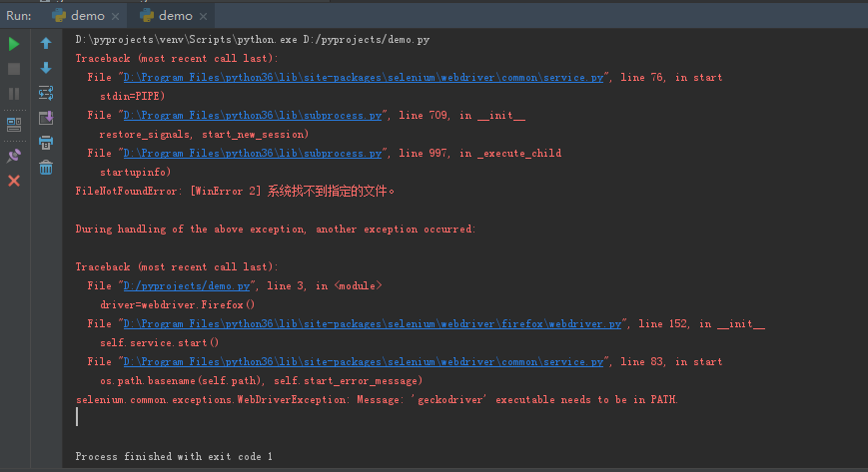Image resolution: width=868 pixels, height=472 pixels.
Task: Close the first demo tab
Action: tap(116, 16)
